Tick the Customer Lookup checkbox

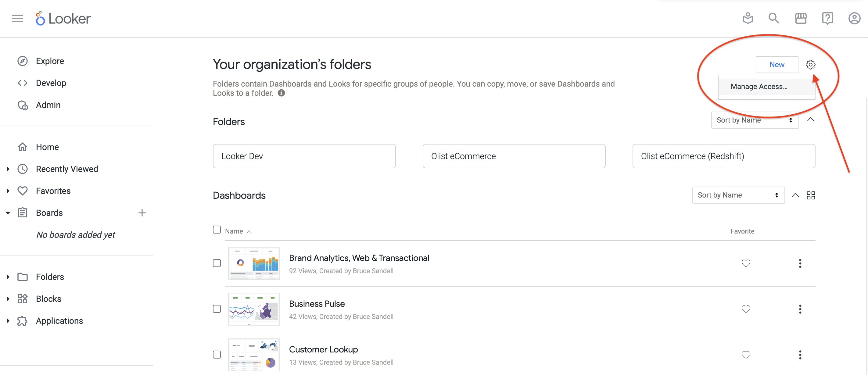tap(217, 355)
